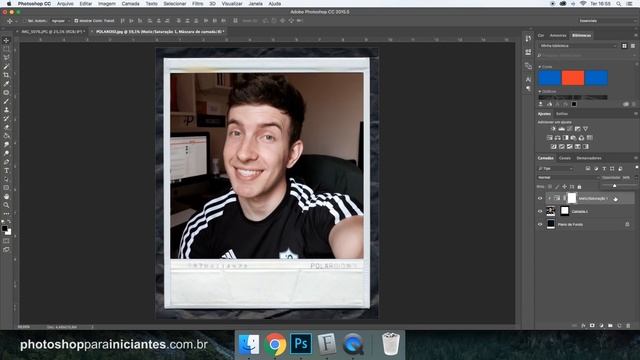This screenshot has width=640, height=360.
Task: Toggle the Sel. Autom. checkbox
Action: tap(24, 20)
